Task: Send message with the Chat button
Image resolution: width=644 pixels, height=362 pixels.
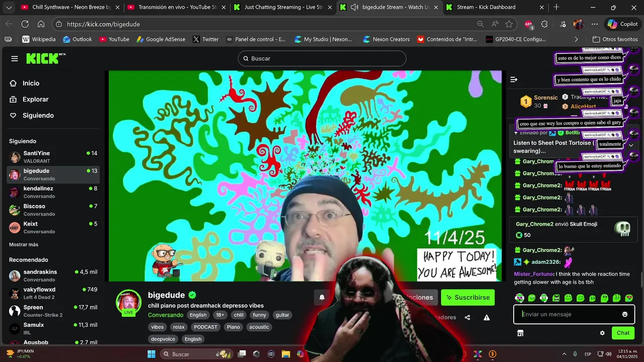Action: coord(623,333)
